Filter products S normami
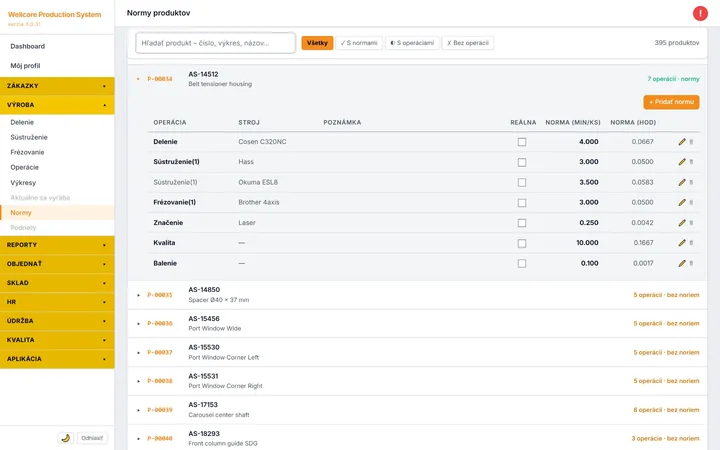The image size is (720, 450). tap(359, 43)
